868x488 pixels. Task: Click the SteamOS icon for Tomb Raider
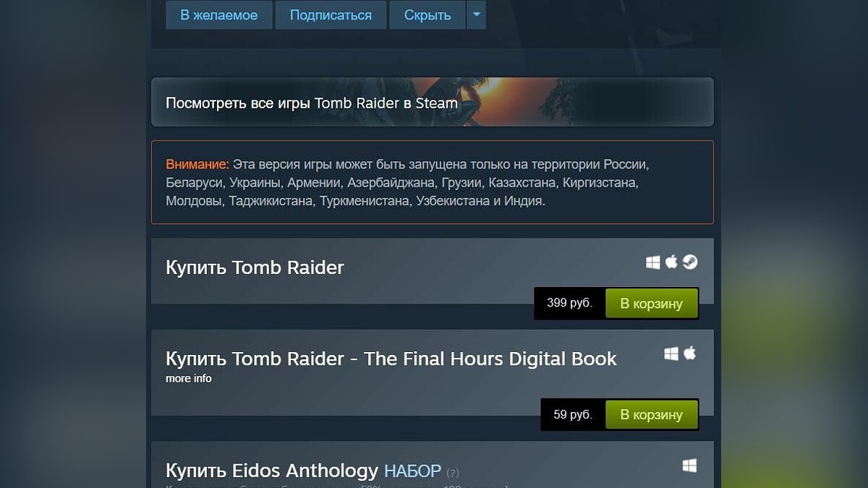tap(690, 262)
